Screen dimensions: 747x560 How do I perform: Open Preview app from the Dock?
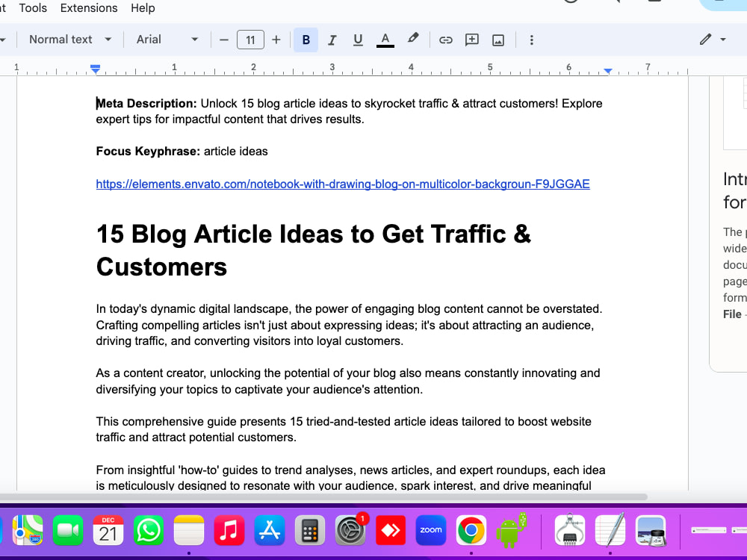point(651,530)
